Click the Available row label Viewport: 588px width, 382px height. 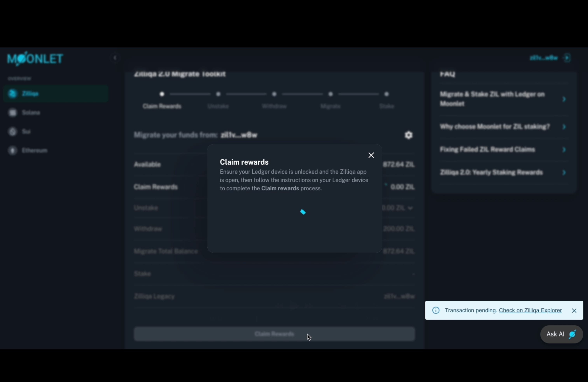pyautogui.click(x=148, y=164)
